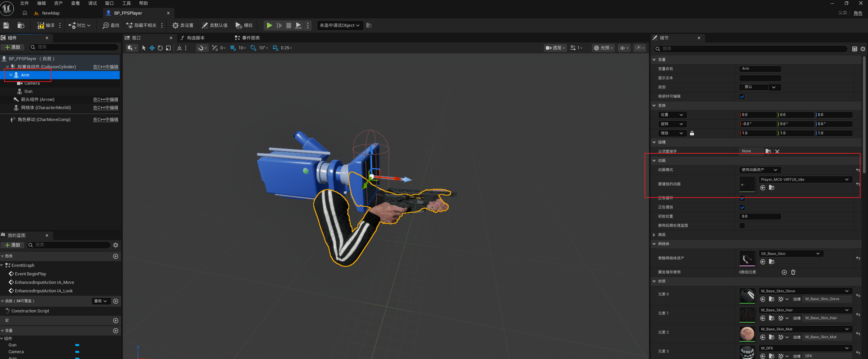Reset element 0 material to default
Screen dimensions: 868x359
[858, 295]
